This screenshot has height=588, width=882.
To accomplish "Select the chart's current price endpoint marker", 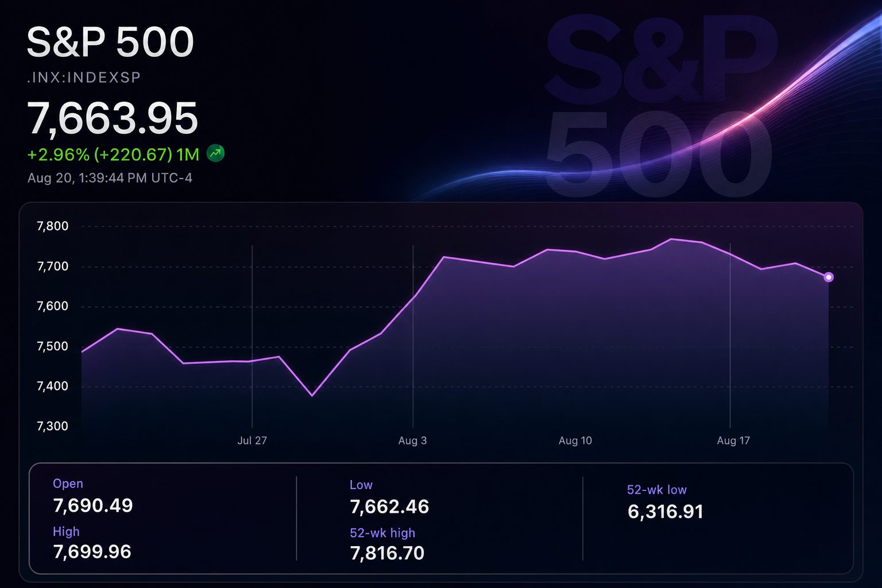I will (x=828, y=277).
